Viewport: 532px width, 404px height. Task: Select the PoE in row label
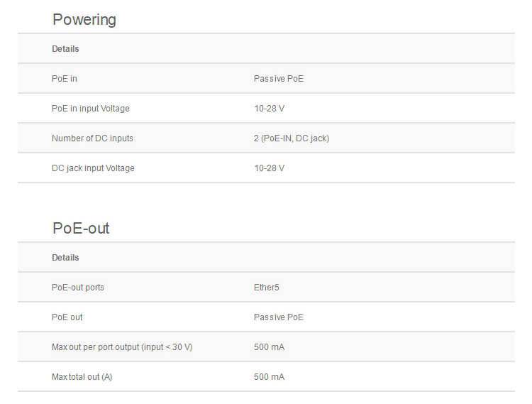[x=65, y=79]
